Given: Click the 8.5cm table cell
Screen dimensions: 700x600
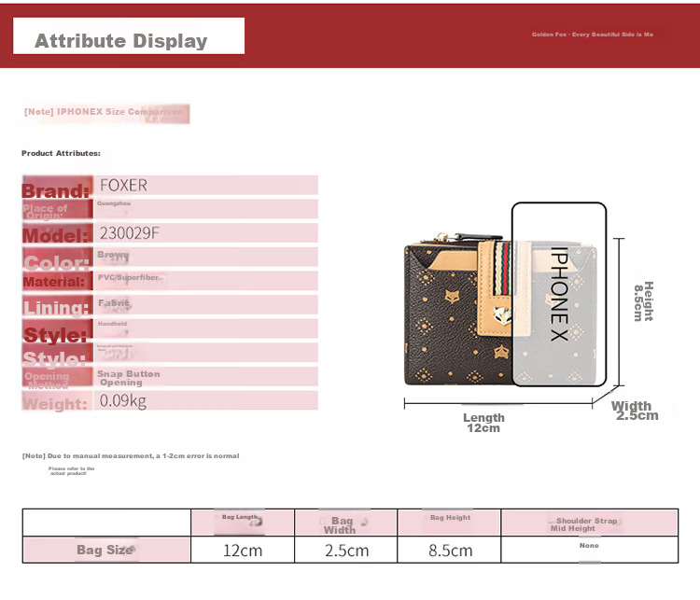Looking at the screenshot, I should 450,550.
